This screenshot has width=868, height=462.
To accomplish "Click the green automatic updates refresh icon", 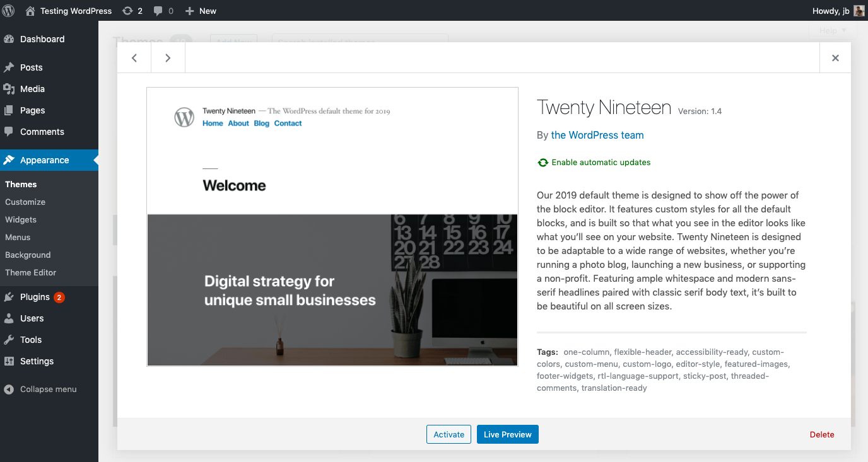I will [x=542, y=163].
